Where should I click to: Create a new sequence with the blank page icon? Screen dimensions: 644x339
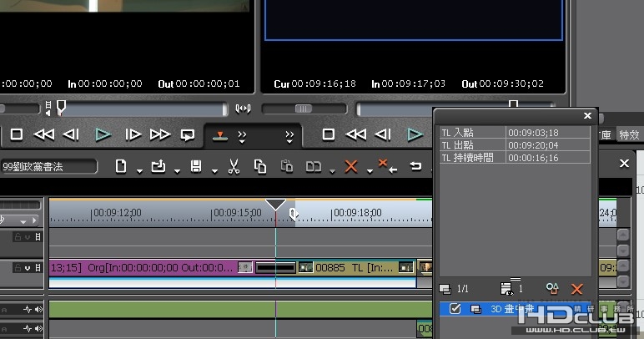coord(121,166)
